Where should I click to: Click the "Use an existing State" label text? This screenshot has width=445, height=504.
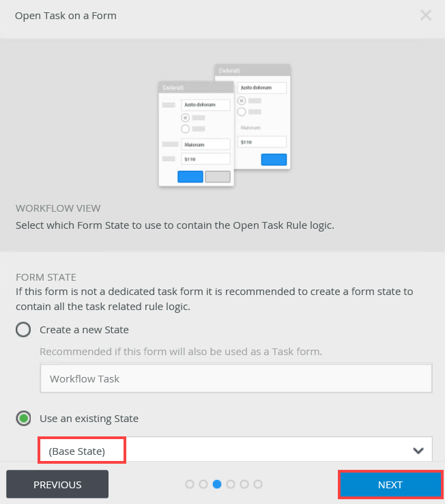pyautogui.click(x=89, y=418)
